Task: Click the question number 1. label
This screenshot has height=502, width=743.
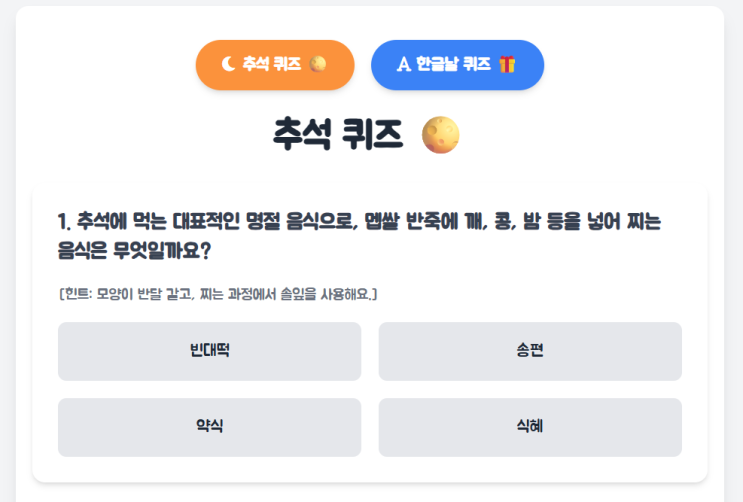Action: 65,221
